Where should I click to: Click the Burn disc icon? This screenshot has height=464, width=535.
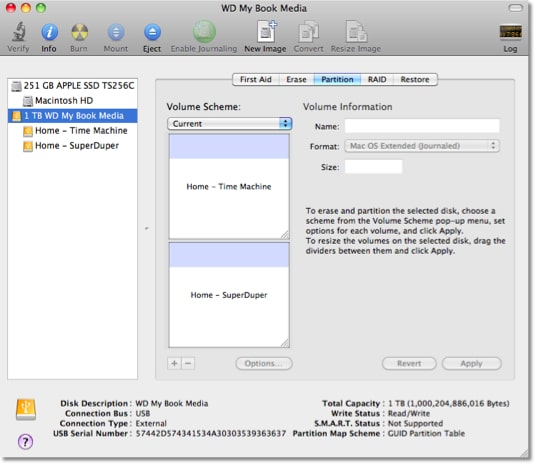click(x=79, y=32)
